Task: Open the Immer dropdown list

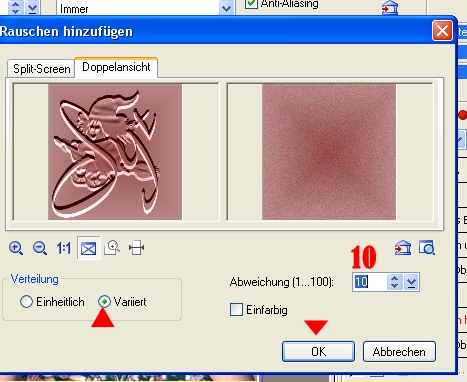Action: pos(226,8)
